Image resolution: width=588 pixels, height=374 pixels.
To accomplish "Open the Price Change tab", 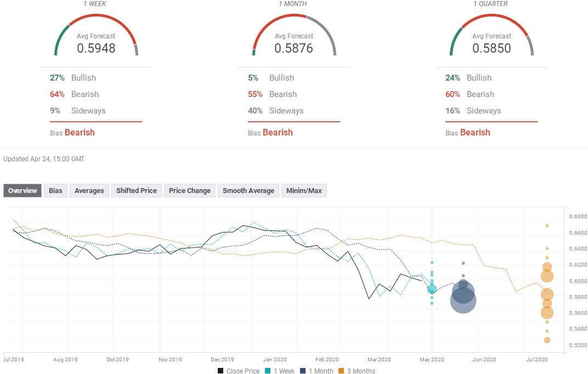I will pyautogui.click(x=189, y=191).
